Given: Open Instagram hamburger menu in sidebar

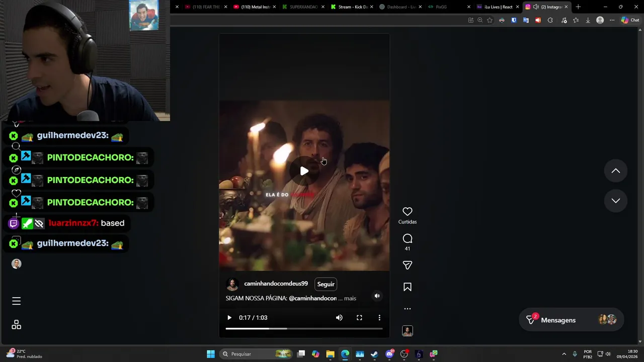Looking at the screenshot, I should click(16, 301).
